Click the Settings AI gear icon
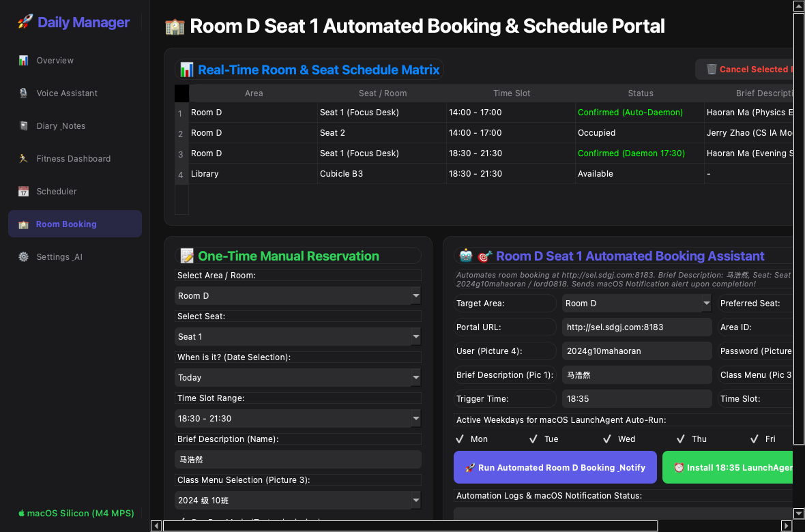This screenshot has width=805, height=532. tap(24, 256)
